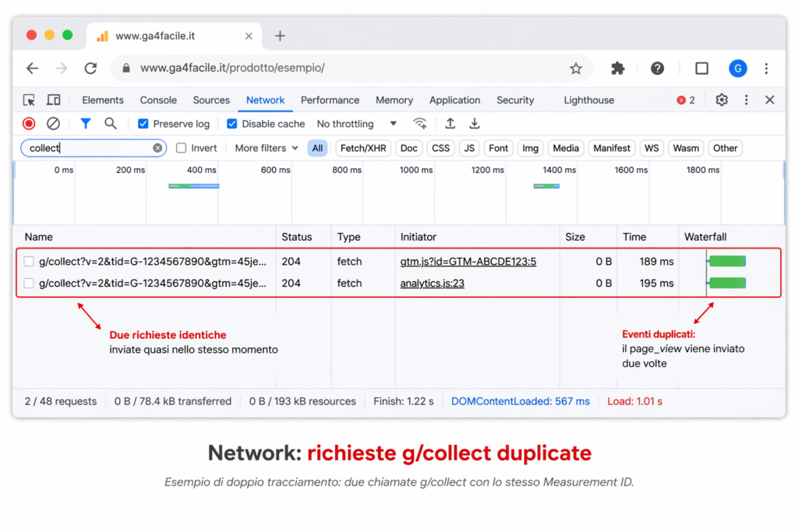The height and width of the screenshot is (532, 798).
Task: Open network search with magnifier icon
Action: (111, 124)
